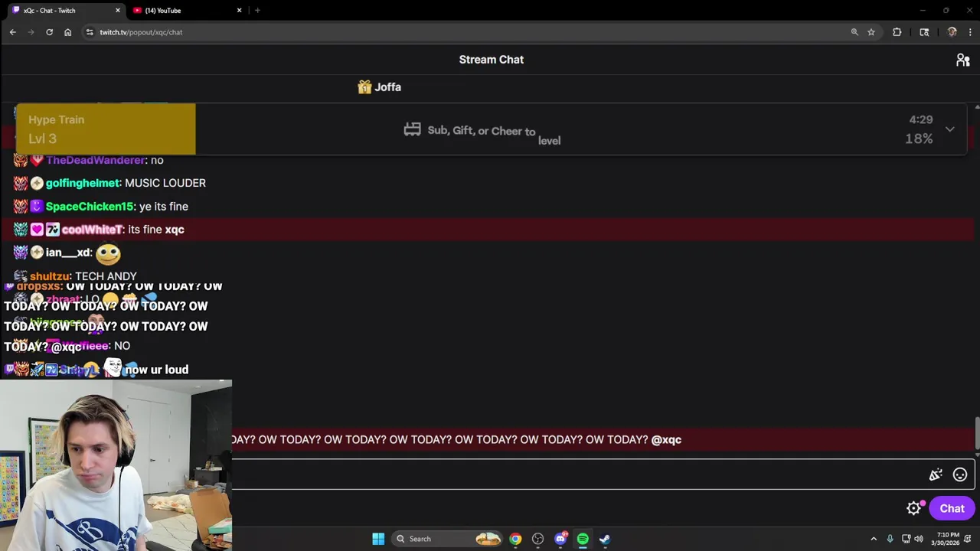This screenshot has height=551, width=980.
Task: Click the purple badge next to SpaceChicken15
Action: [37, 207]
